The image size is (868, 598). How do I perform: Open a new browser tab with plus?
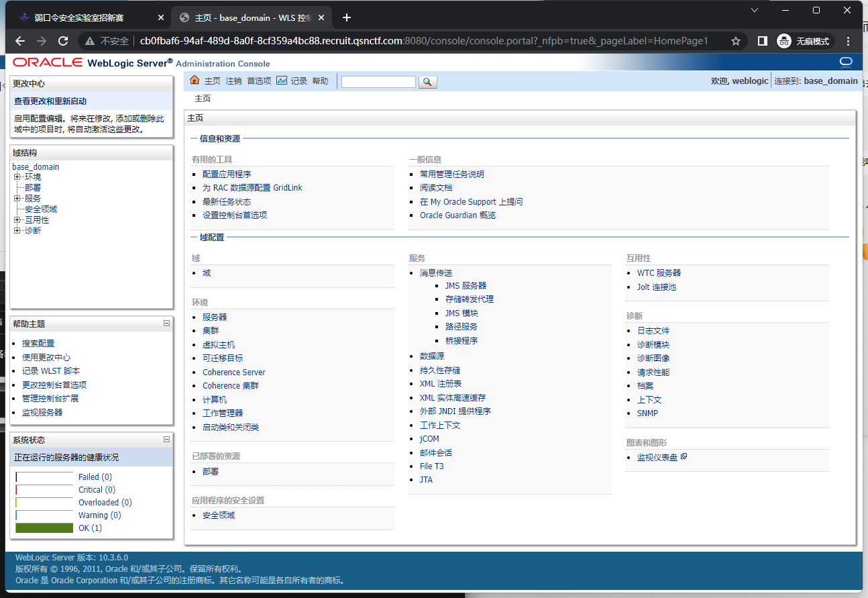pos(347,17)
